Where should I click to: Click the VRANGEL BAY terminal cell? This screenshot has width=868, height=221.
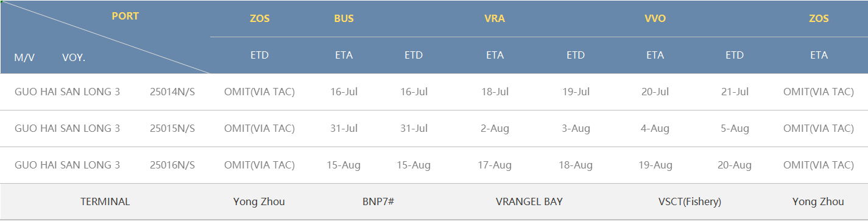tap(529, 202)
